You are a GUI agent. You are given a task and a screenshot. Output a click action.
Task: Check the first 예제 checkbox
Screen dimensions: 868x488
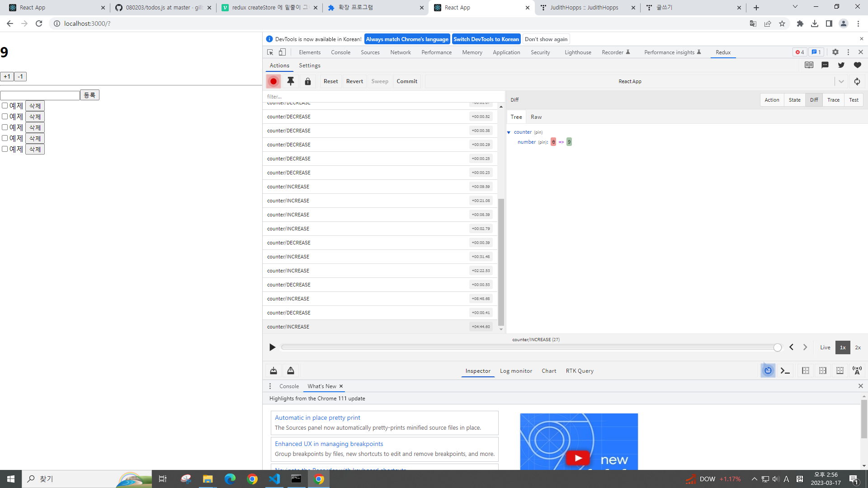pyautogui.click(x=5, y=105)
